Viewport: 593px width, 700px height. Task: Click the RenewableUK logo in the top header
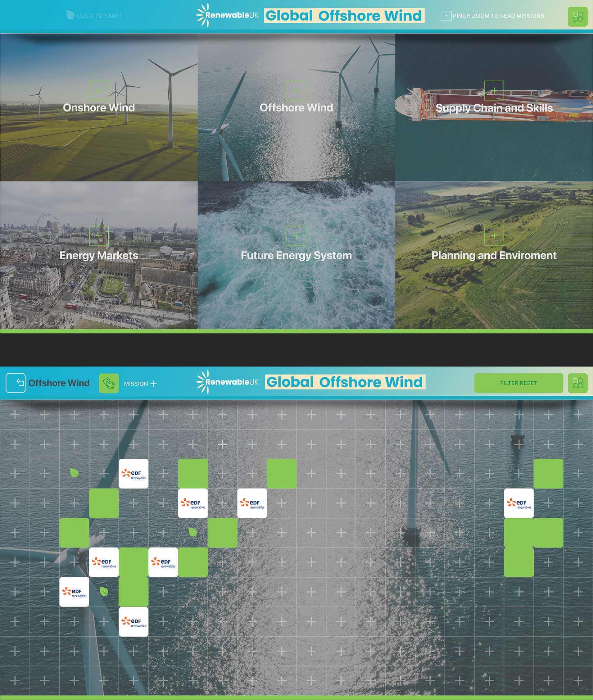227,15
